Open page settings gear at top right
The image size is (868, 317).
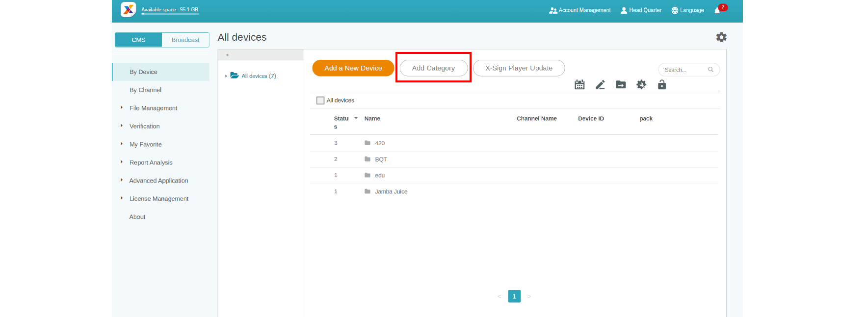click(721, 37)
